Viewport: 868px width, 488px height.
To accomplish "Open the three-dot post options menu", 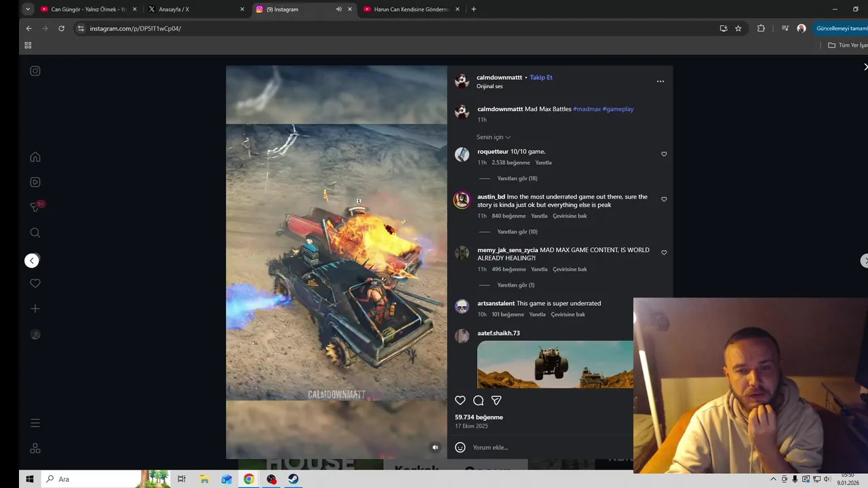I will point(660,81).
